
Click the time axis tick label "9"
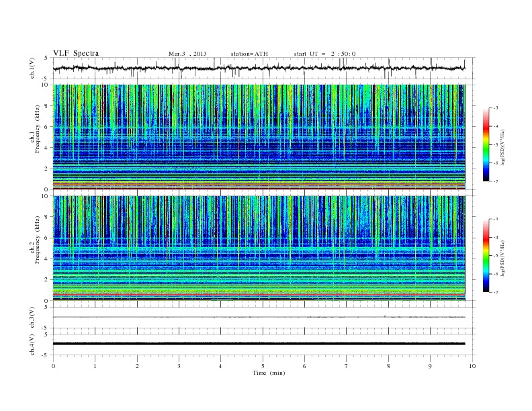[430, 366]
